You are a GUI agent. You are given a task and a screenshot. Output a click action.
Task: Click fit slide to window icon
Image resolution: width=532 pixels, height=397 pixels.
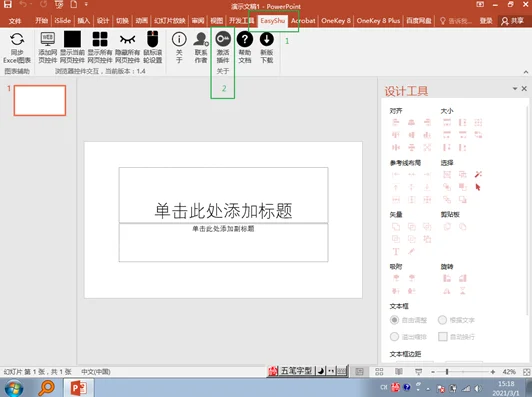(526, 372)
